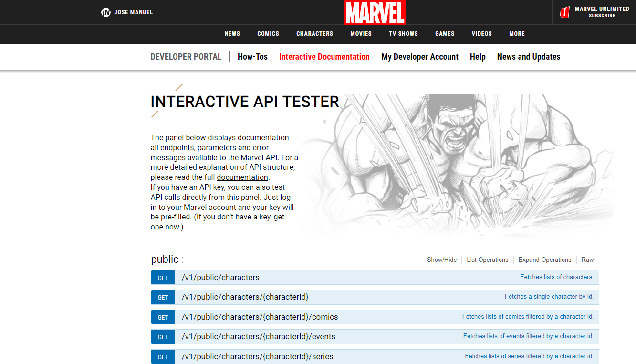The image size is (636, 364).
Task: Open the Videos menu item
Action: tap(482, 34)
